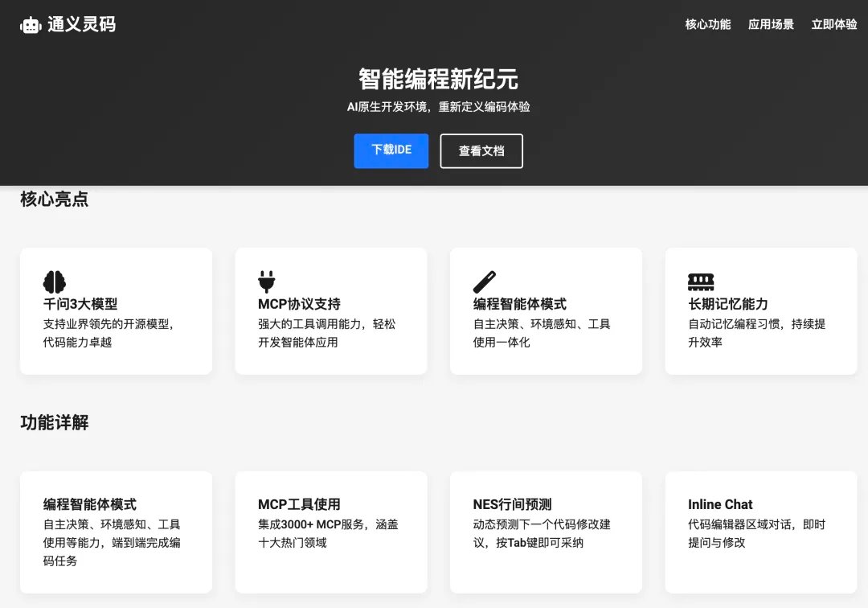
Task: Select 立即体验 in the top navigation
Action: [833, 25]
